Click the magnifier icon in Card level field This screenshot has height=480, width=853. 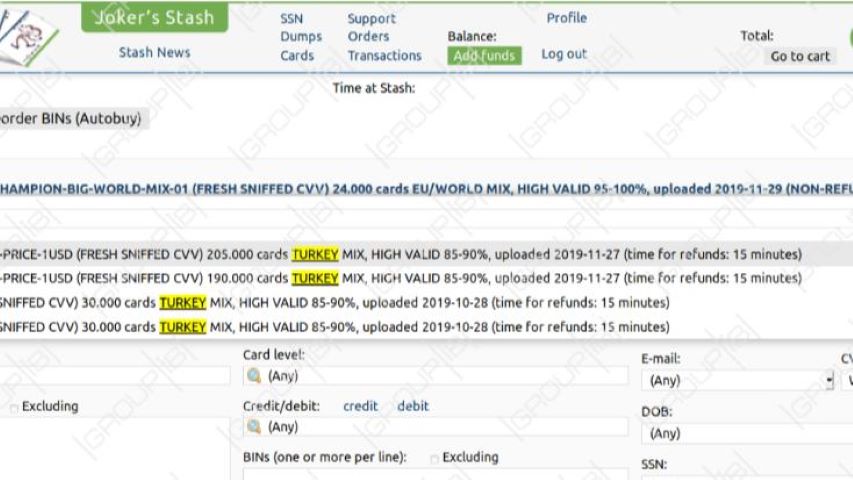pos(254,376)
